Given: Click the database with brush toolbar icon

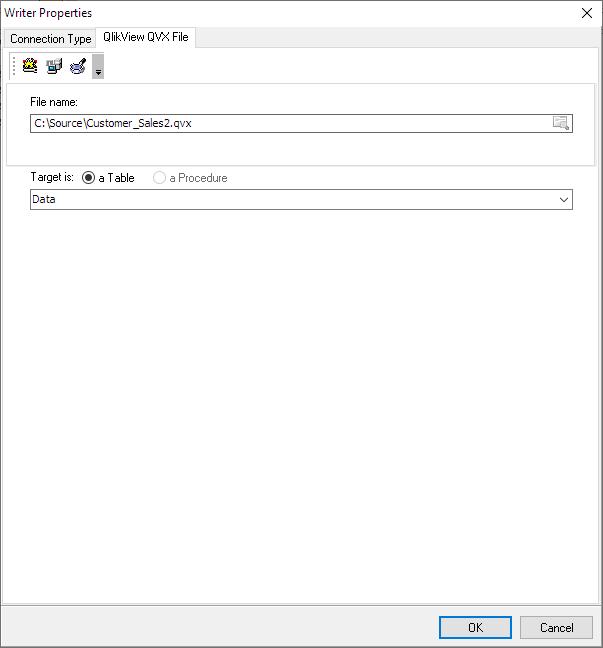Looking at the screenshot, I should pyautogui.click(x=78, y=66).
